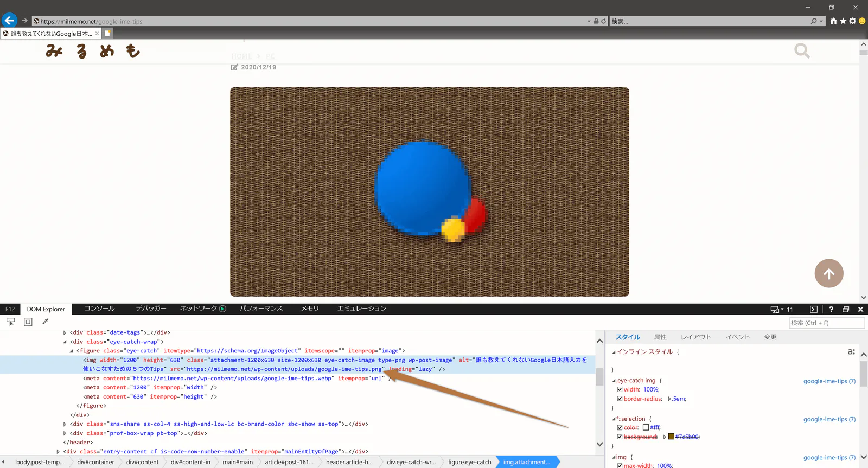This screenshot has width=868, height=468.
Task: Expand the div class="sns-share" node
Action: (x=65, y=424)
